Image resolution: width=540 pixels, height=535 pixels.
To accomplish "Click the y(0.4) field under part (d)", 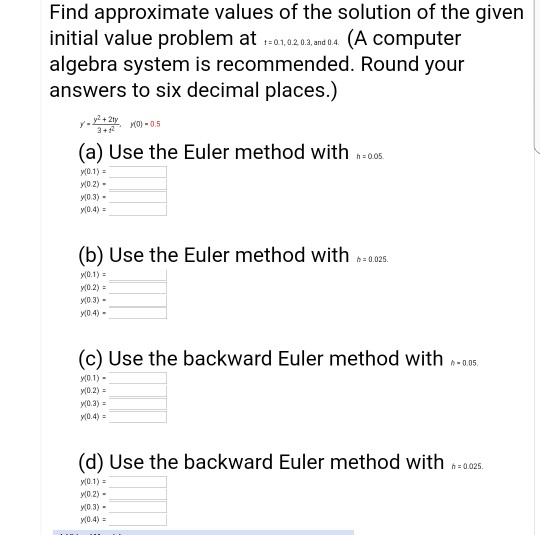I will (138, 520).
